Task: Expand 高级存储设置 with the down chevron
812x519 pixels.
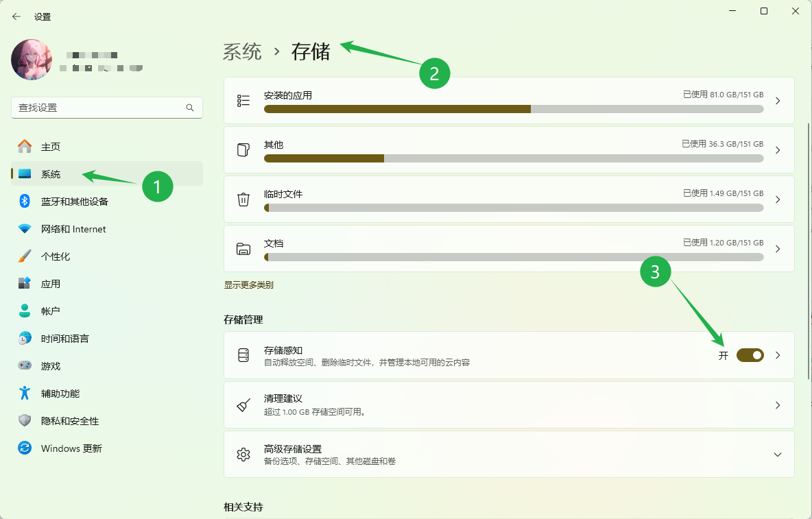Action: (777, 455)
